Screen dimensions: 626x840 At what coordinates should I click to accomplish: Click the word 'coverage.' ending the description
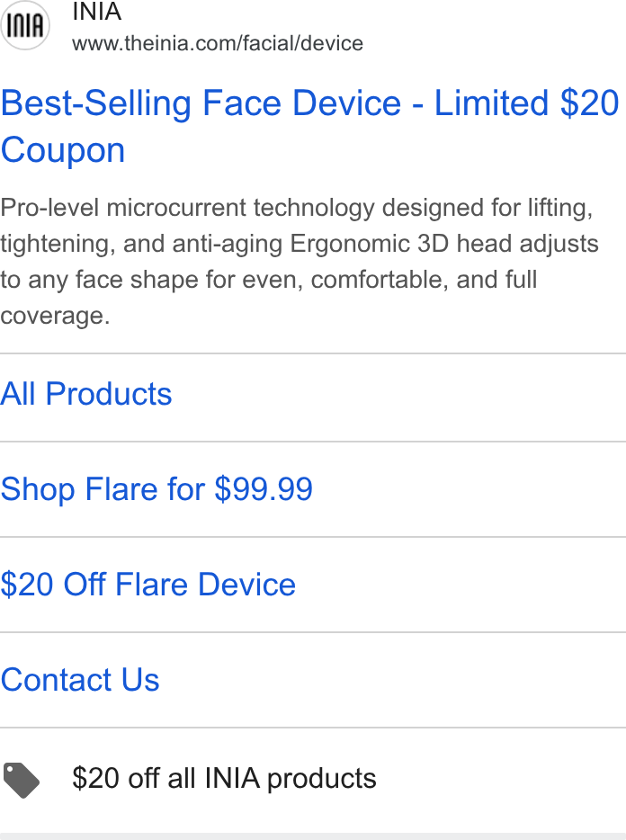click(x=55, y=316)
